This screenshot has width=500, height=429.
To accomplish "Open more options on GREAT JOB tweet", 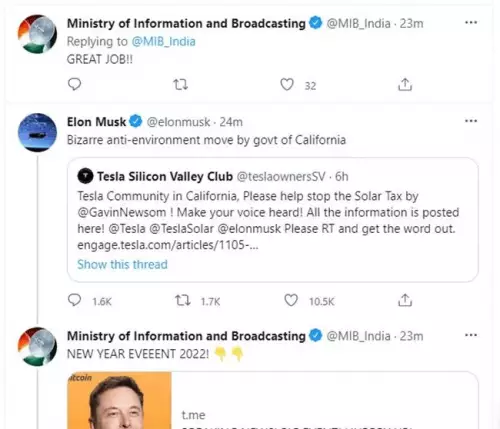I will (471, 22).
